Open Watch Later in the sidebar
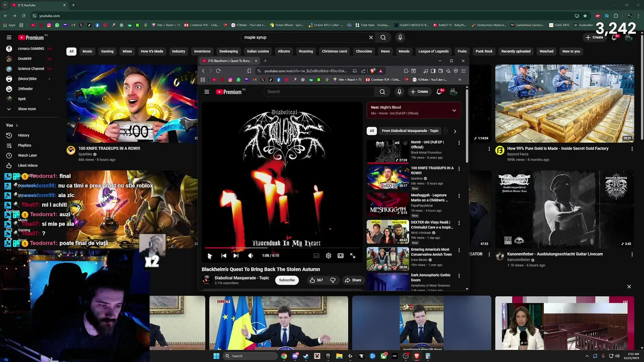The width and height of the screenshot is (644, 362). point(27,155)
